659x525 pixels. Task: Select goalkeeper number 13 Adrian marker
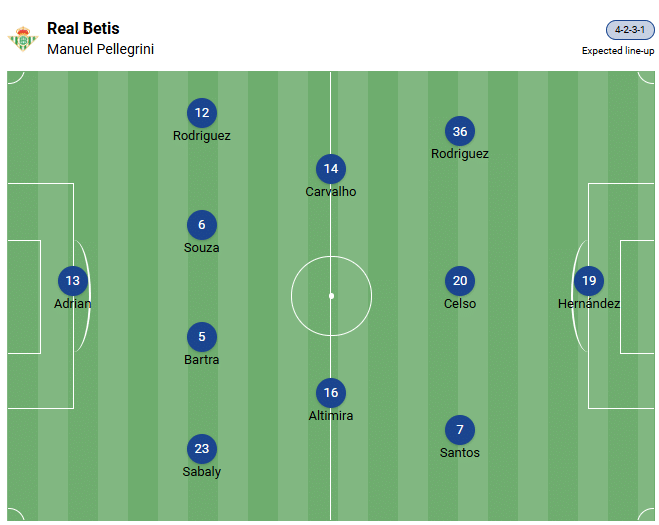pos(72,281)
